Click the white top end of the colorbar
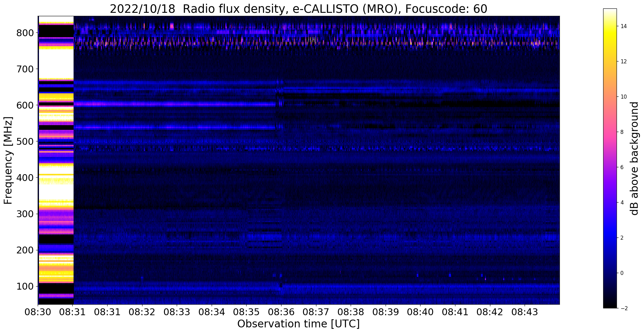Viewport: 644px width, 333px height. pyautogui.click(x=610, y=11)
